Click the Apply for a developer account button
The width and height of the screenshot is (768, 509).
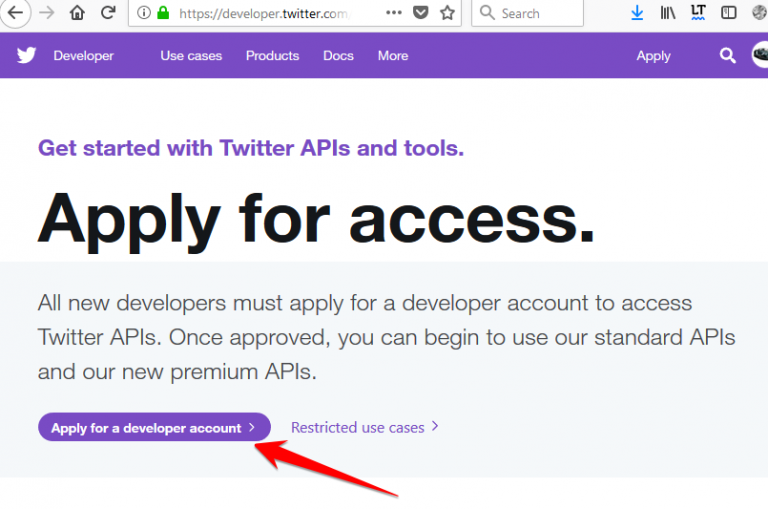(154, 427)
